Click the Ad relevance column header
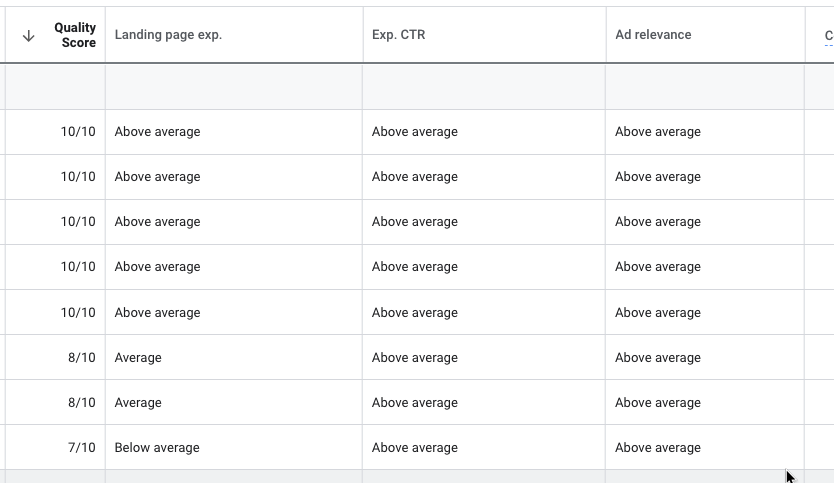 coord(653,35)
